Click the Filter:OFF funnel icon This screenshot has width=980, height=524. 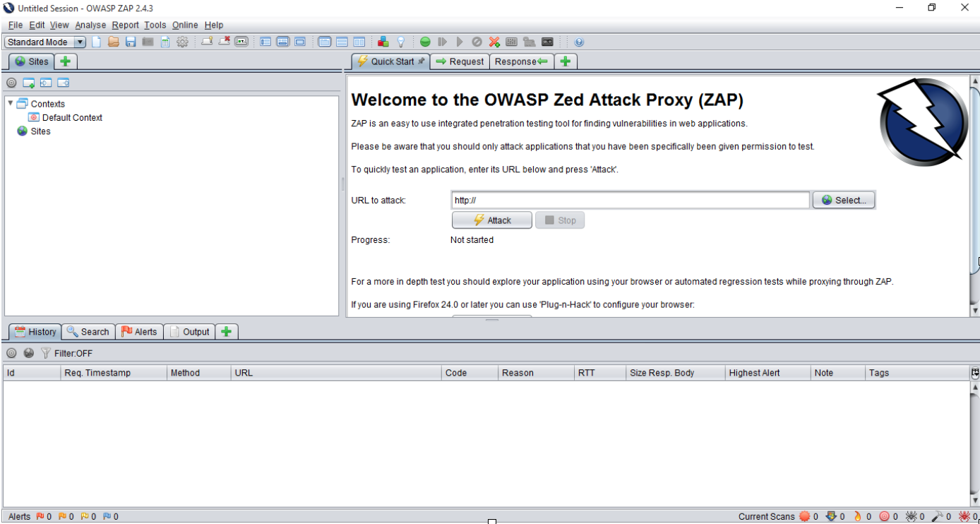(x=46, y=353)
